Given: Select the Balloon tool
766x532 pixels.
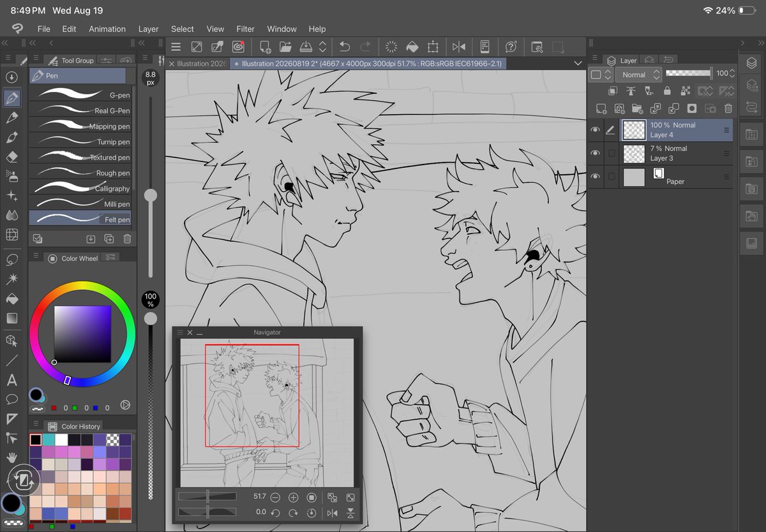Looking at the screenshot, I should point(11,399).
